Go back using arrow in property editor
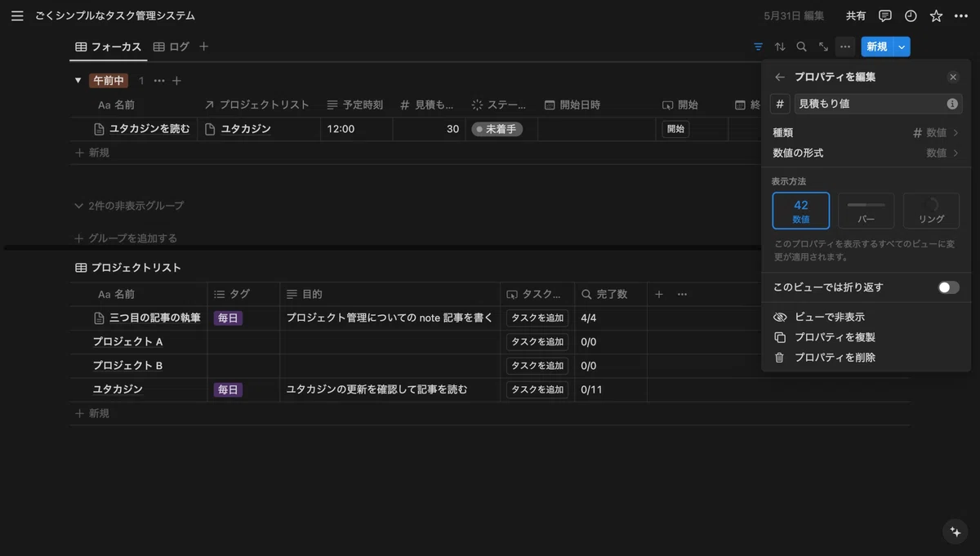This screenshot has width=980, height=556. coord(780,77)
